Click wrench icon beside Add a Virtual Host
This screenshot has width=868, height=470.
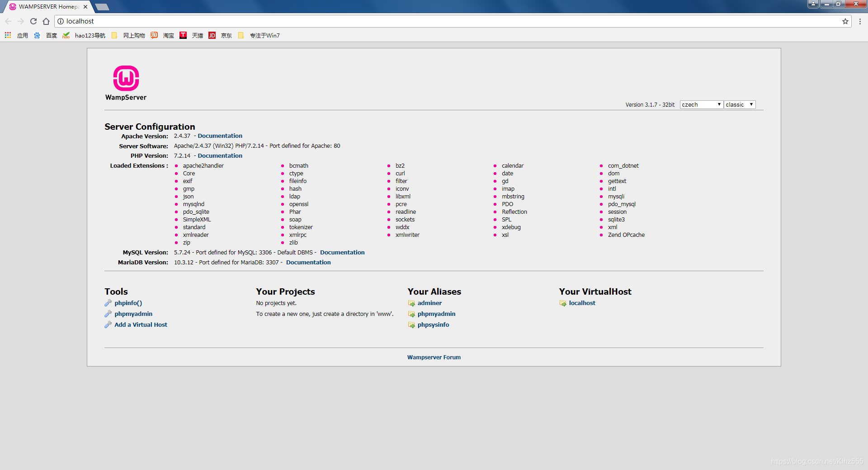pos(108,324)
